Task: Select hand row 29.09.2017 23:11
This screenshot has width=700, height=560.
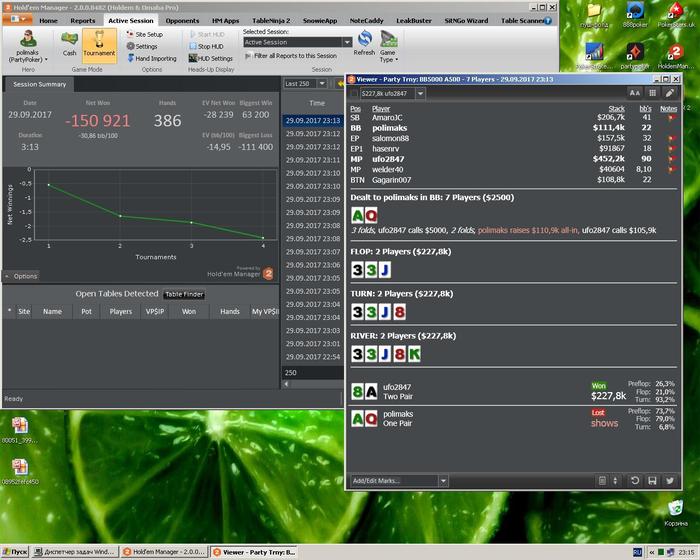Action: (313, 160)
